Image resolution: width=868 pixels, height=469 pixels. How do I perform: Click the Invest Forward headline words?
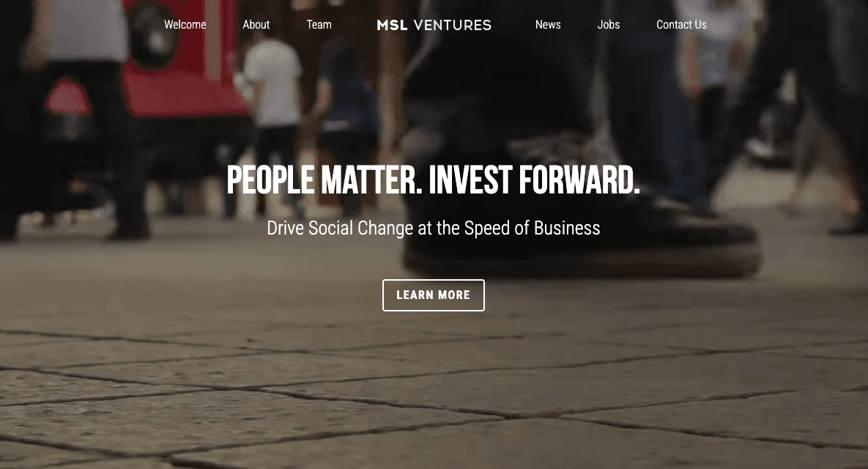tap(534, 180)
